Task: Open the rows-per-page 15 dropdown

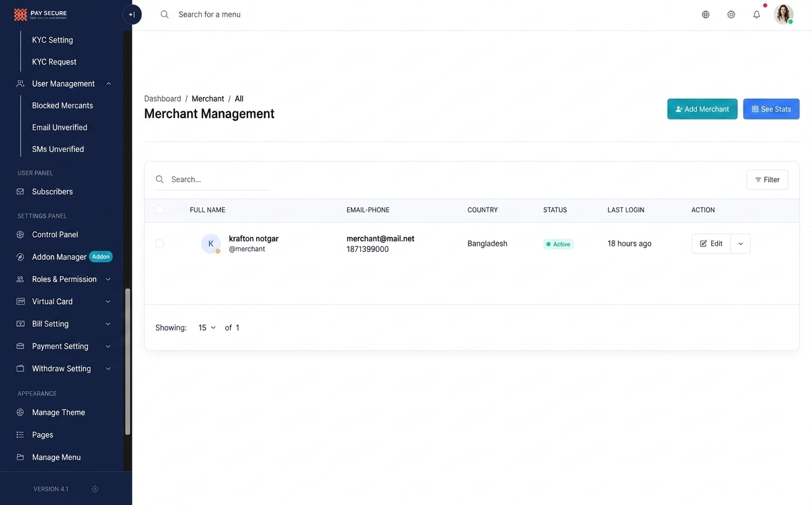Action: [x=207, y=327]
